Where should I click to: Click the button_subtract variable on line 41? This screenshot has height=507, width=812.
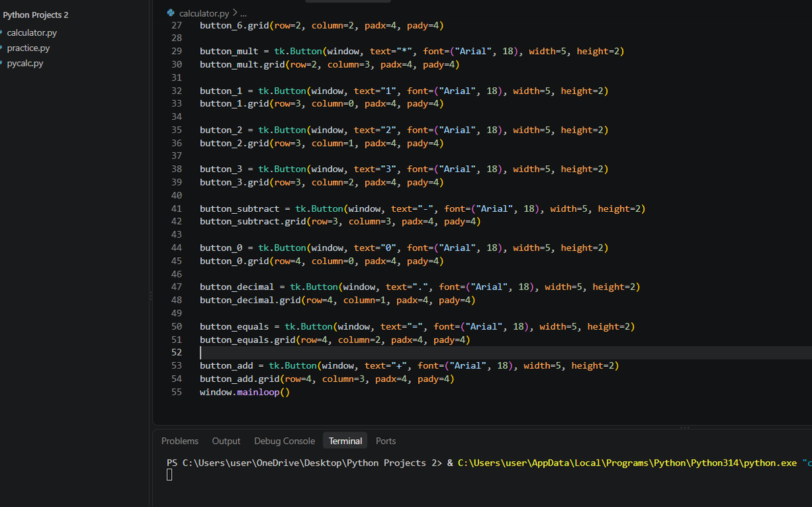240,208
